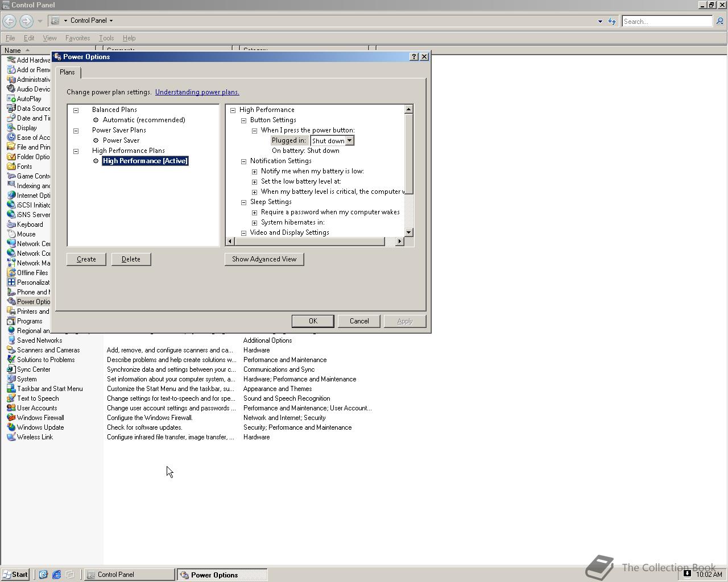Click the search magnifier icon
728x582 pixels.
[x=719, y=21]
